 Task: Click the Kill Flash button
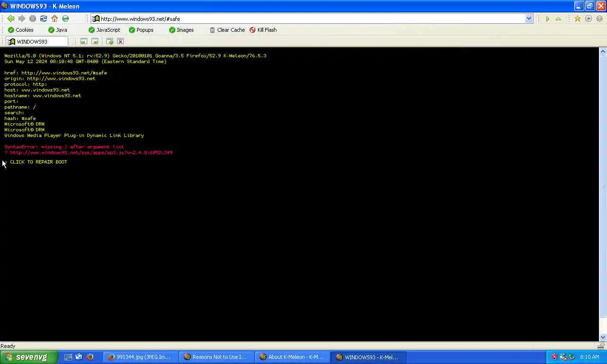click(x=263, y=30)
